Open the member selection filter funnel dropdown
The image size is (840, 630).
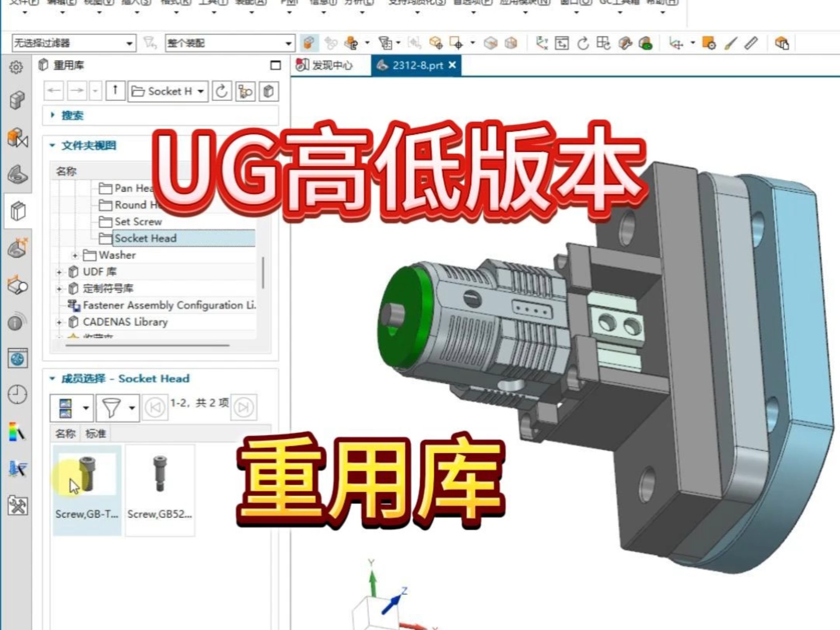pyautogui.click(x=118, y=407)
